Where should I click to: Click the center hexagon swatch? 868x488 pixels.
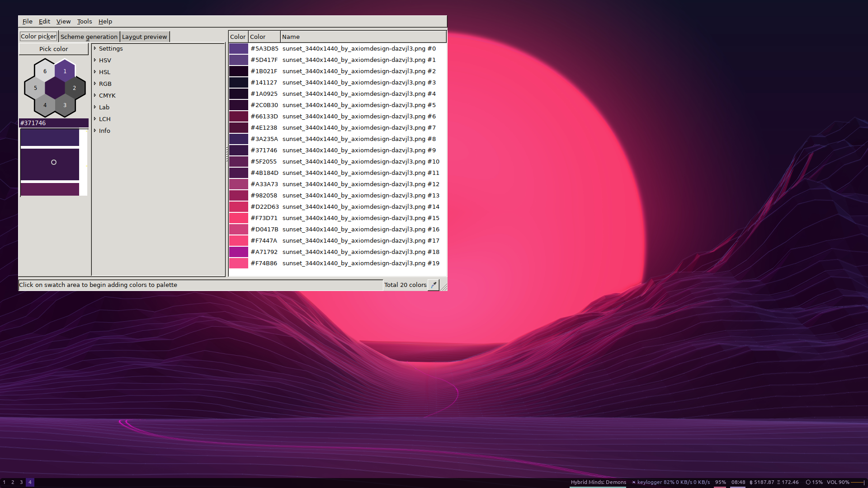tap(55, 88)
